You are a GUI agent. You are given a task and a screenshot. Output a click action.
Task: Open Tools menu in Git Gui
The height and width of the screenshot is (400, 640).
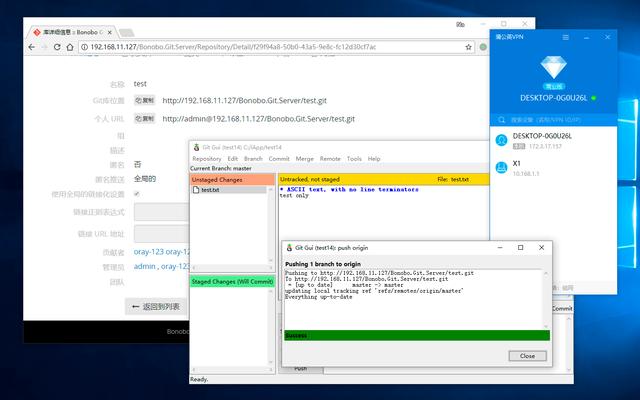point(354,158)
